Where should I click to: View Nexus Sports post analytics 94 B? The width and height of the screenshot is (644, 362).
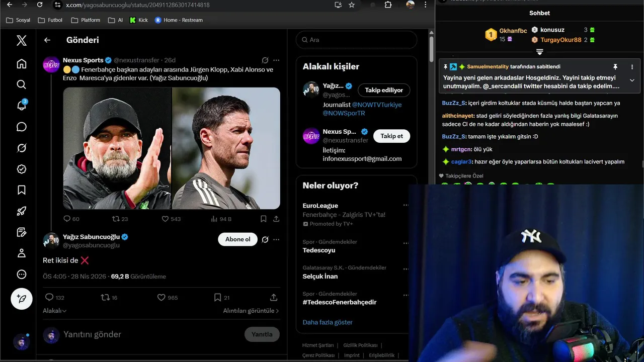click(x=221, y=219)
